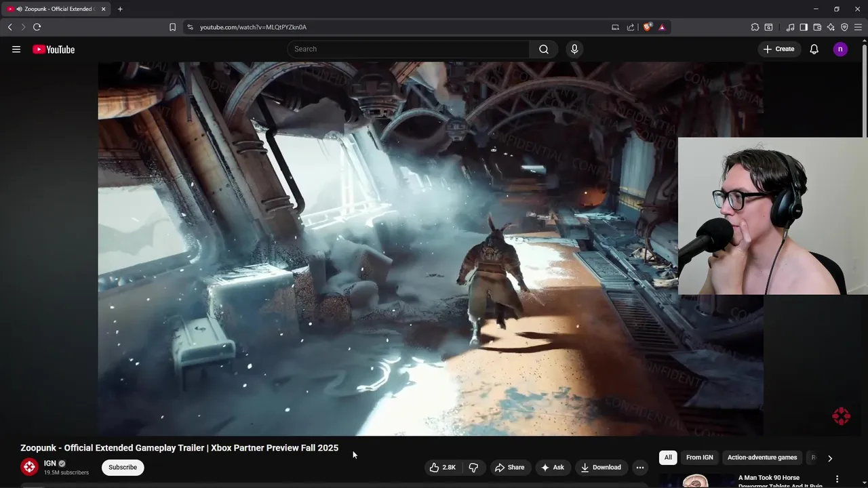This screenshot has height=488, width=868.
Task: Select the Action-adventure games chip
Action: coord(762,457)
